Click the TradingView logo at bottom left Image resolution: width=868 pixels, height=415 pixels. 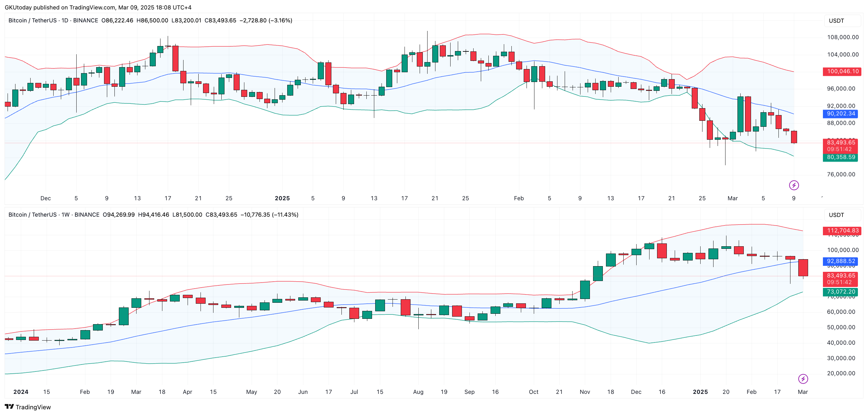(28, 407)
